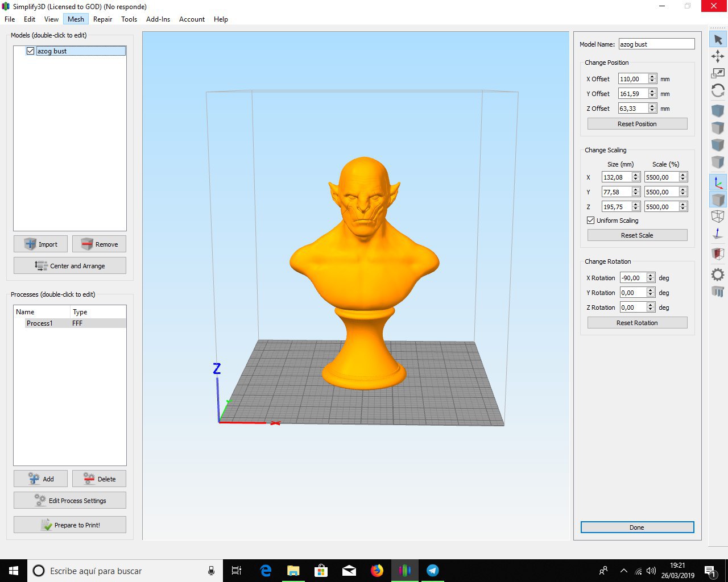Image resolution: width=728 pixels, height=582 pixels.
Task: Toggle the Uniform Scaling checkbox
Action: [591, 221]
